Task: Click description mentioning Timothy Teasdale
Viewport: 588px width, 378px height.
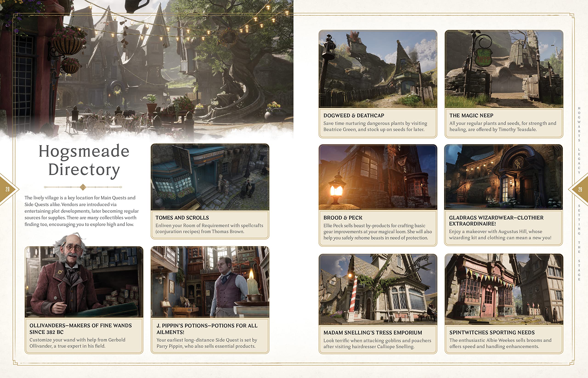Action: click(503, 126)
